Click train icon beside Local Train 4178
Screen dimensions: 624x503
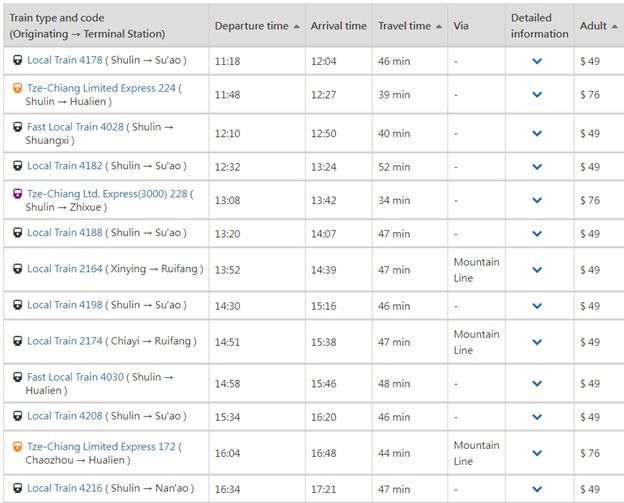coord(17,60)
